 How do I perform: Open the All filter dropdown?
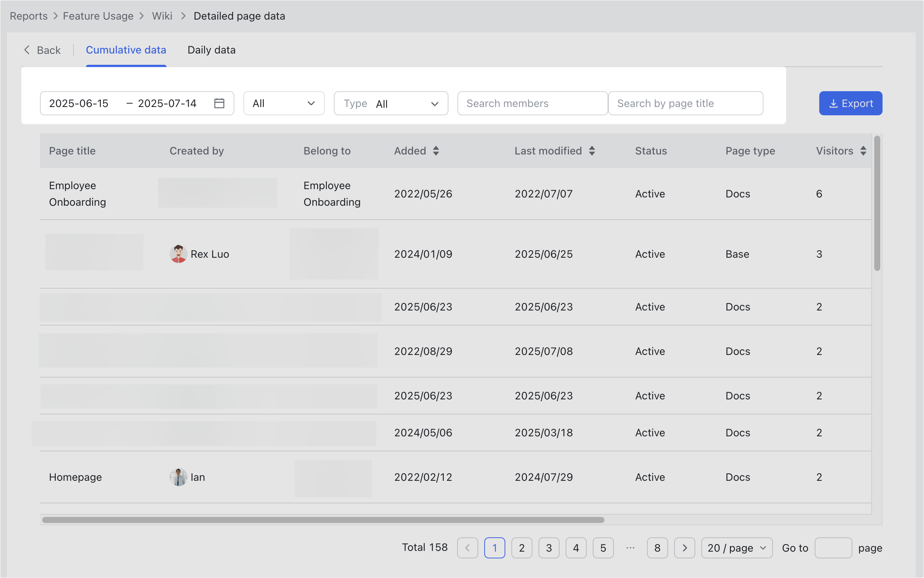284,103
